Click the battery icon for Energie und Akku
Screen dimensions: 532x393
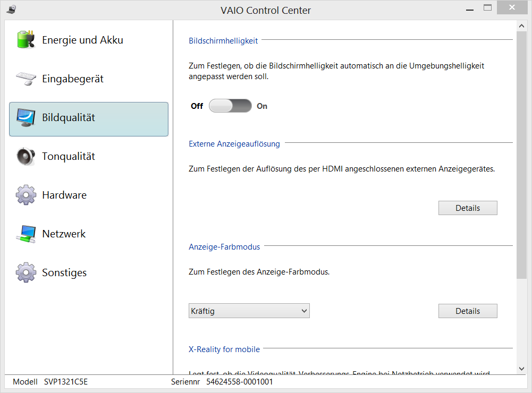(x=26, y=40)
